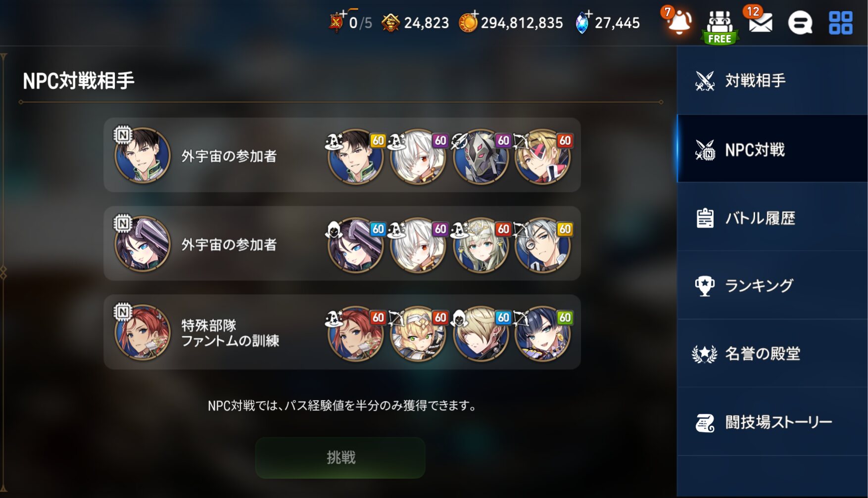Open the notification bell icon
Image resolution: width=868 pixels, height=498 pixels.
[679, 22]
